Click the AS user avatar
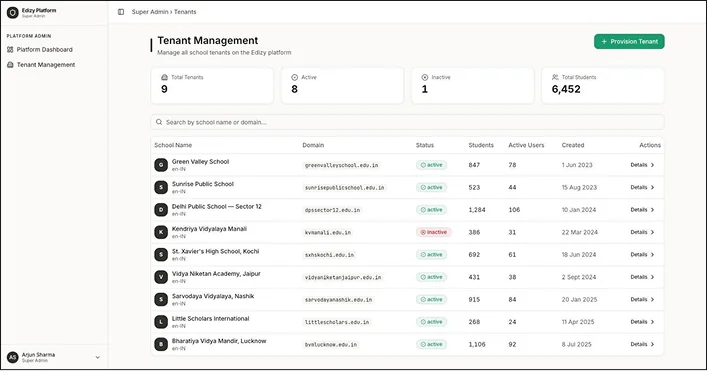Screen dimensions: 707x371 [13, 357]
